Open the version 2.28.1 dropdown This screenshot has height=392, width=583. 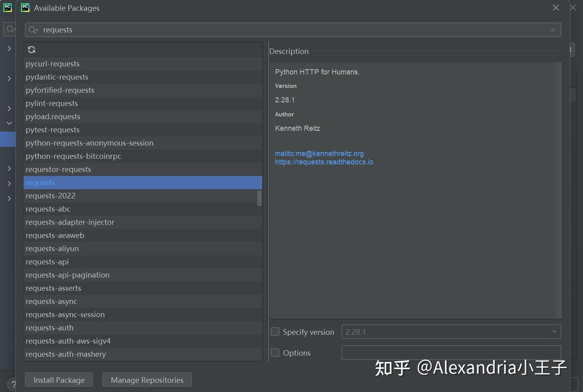451,332
